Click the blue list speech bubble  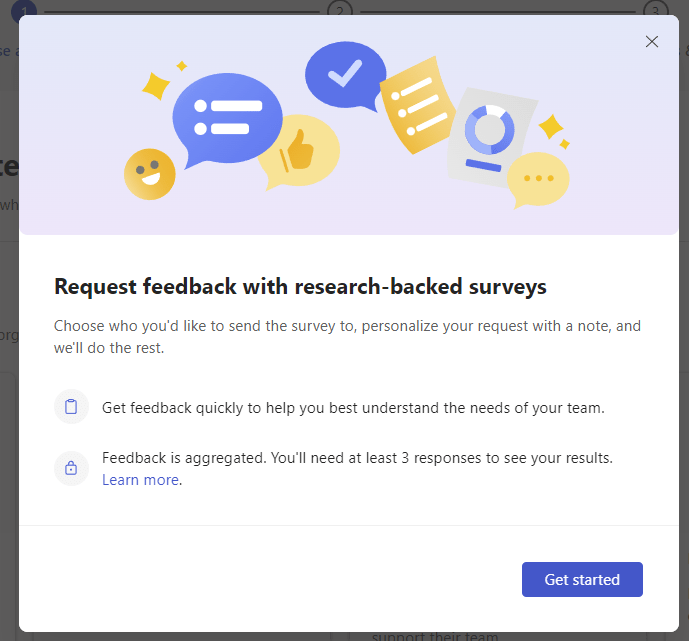tap(227, 117)
